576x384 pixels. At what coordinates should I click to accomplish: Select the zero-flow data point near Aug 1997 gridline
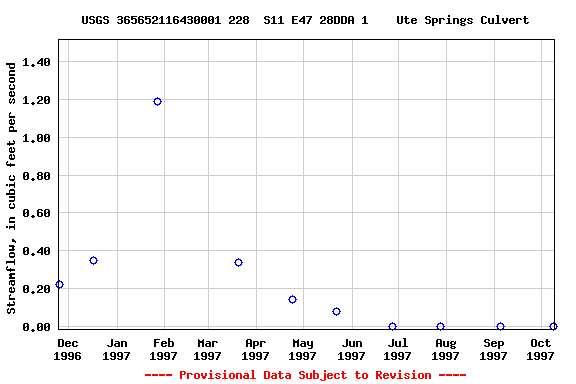click(x=440, y=326)
